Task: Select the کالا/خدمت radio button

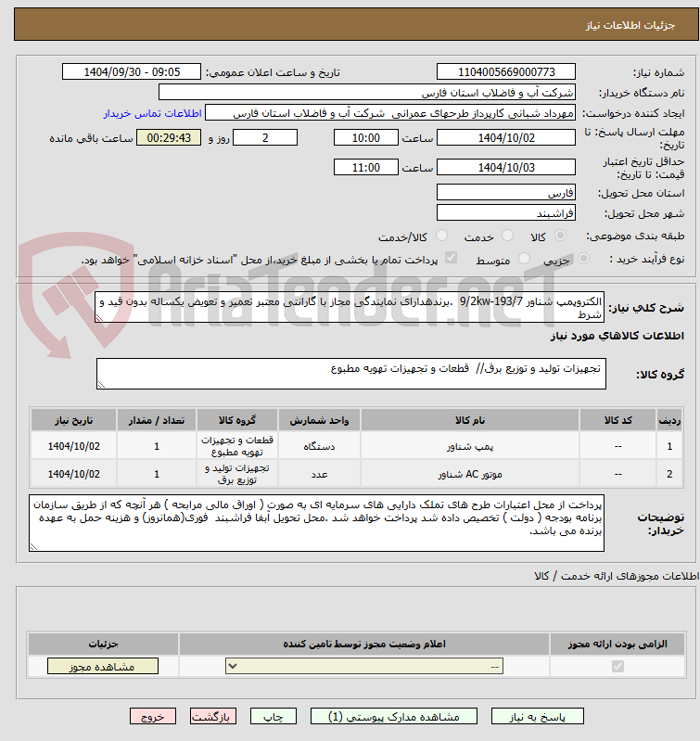Action: (441, 236)
